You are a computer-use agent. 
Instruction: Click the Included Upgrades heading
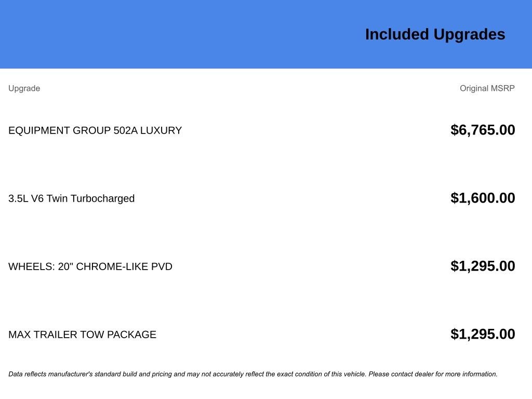tap(435, 35)
